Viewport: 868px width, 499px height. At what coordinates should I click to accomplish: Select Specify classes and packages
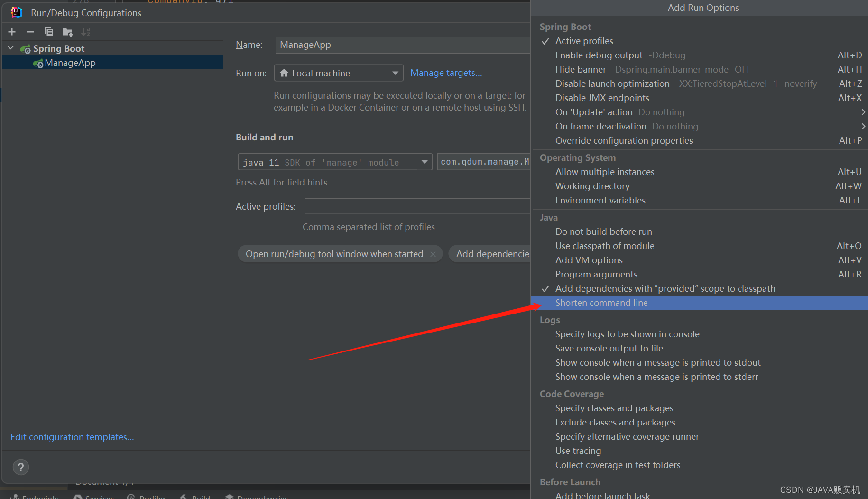[x=699, y=408]
